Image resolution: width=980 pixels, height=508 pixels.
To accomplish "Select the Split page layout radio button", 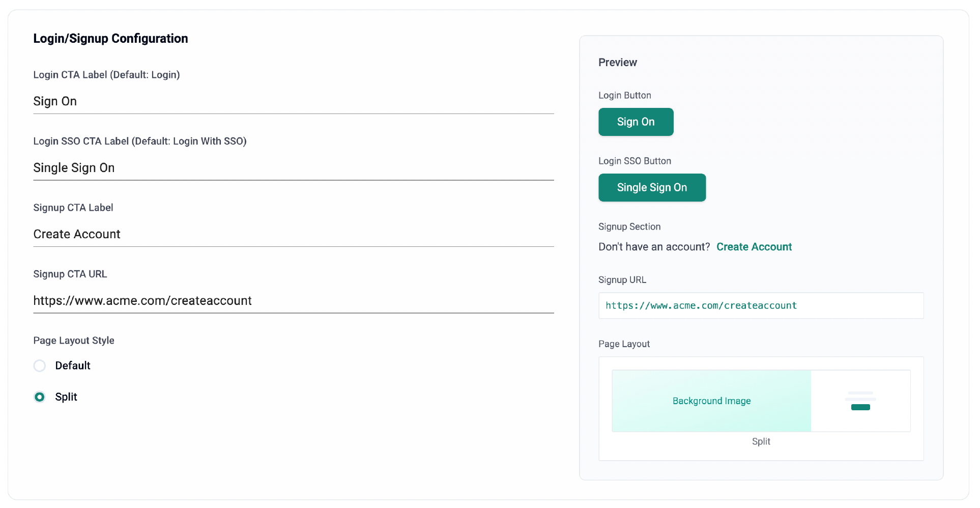I will pyautogui.click(x=40, y=397).
